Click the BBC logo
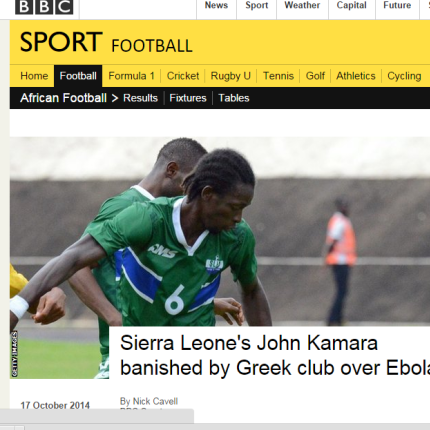 pos(44,7)
